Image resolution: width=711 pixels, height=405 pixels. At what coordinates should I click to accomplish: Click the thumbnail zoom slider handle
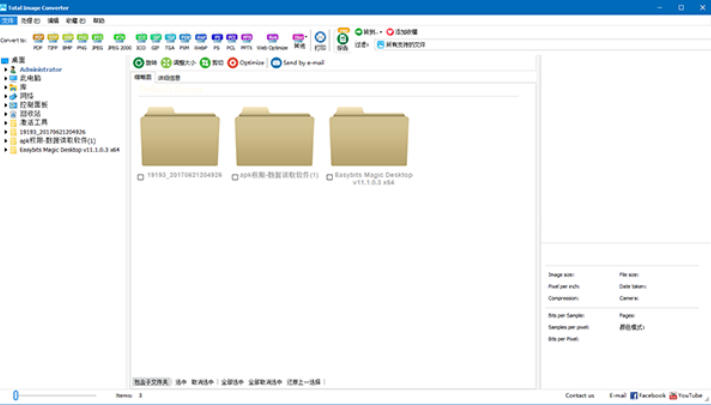16,395
